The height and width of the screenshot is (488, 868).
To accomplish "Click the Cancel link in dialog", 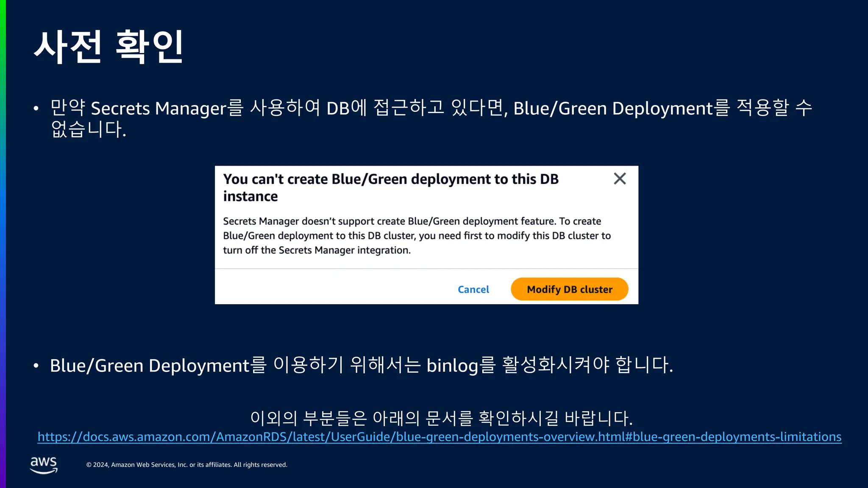I will [473, 289].
